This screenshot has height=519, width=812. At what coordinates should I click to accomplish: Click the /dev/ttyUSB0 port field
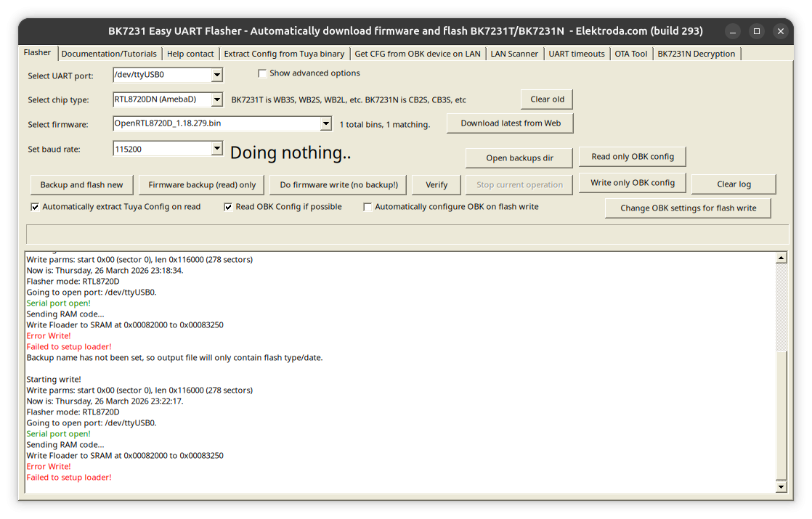click(162, 75)
